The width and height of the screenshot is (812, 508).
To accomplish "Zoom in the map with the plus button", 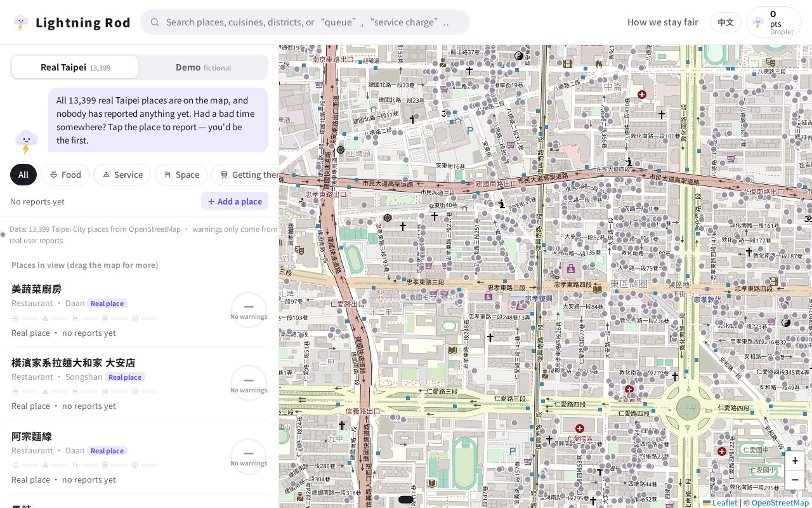I will point(795,461).
